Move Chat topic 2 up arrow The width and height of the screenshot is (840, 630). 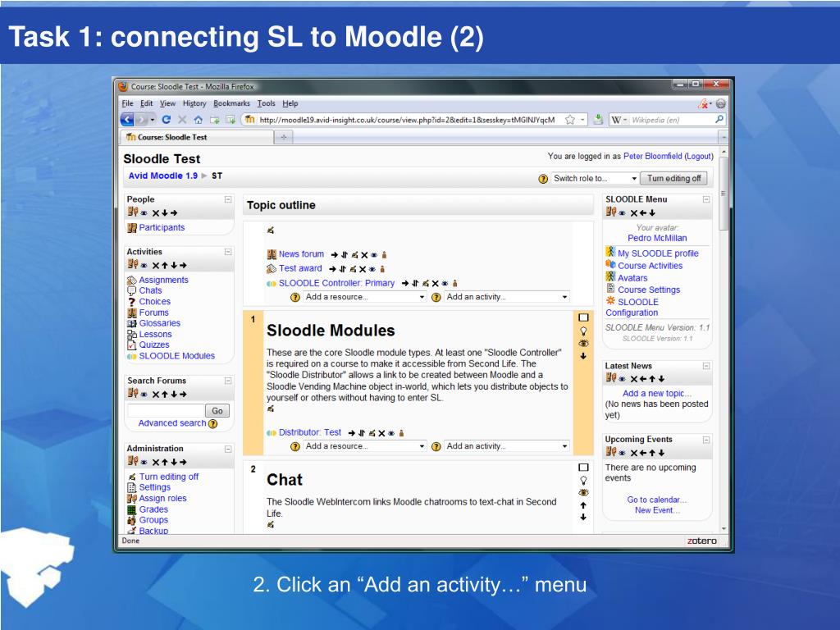[583, 505]
